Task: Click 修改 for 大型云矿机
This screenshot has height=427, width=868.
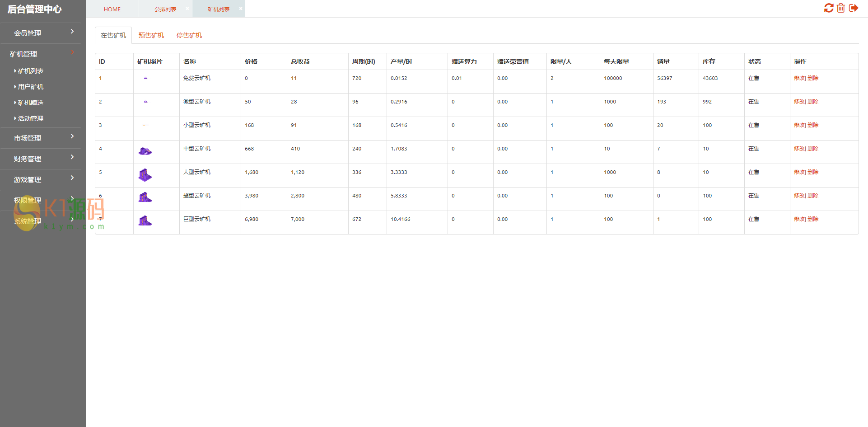Action: click(799, 172)
